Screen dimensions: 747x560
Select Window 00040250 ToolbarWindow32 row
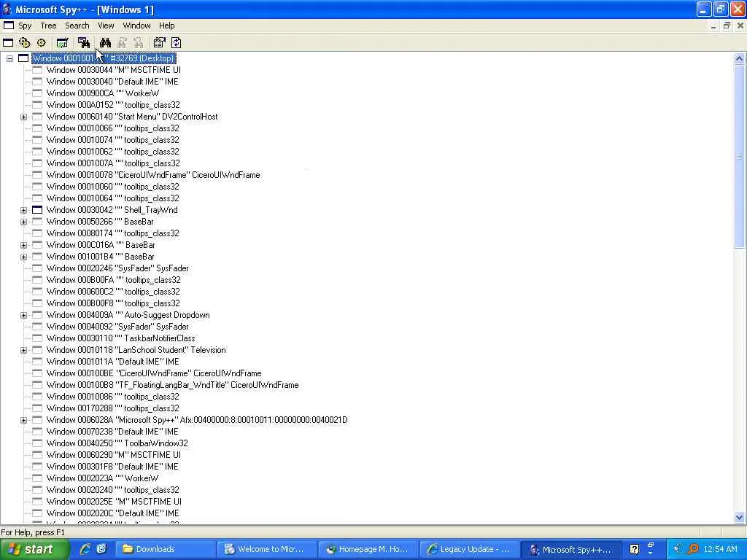[117, 443]
